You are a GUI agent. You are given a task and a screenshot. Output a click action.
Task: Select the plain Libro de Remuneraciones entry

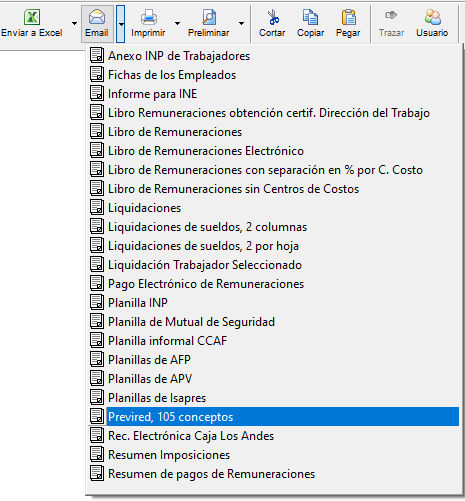[273, 132]
